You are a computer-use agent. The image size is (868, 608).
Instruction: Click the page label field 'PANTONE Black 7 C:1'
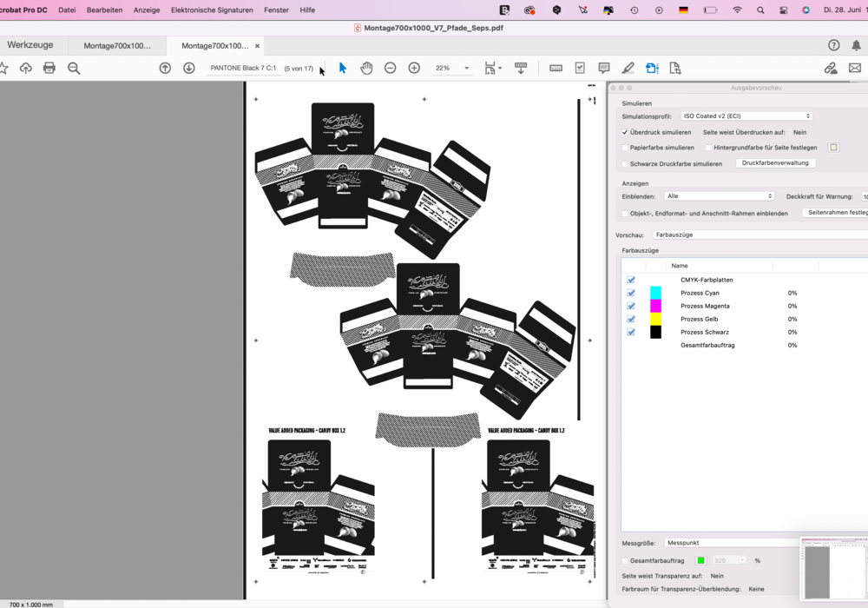click(243, 68)
